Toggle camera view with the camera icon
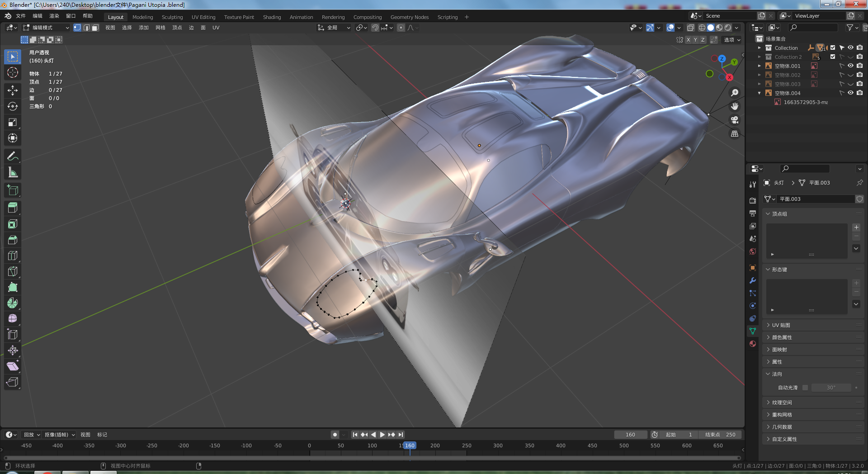 click(735, 120)
